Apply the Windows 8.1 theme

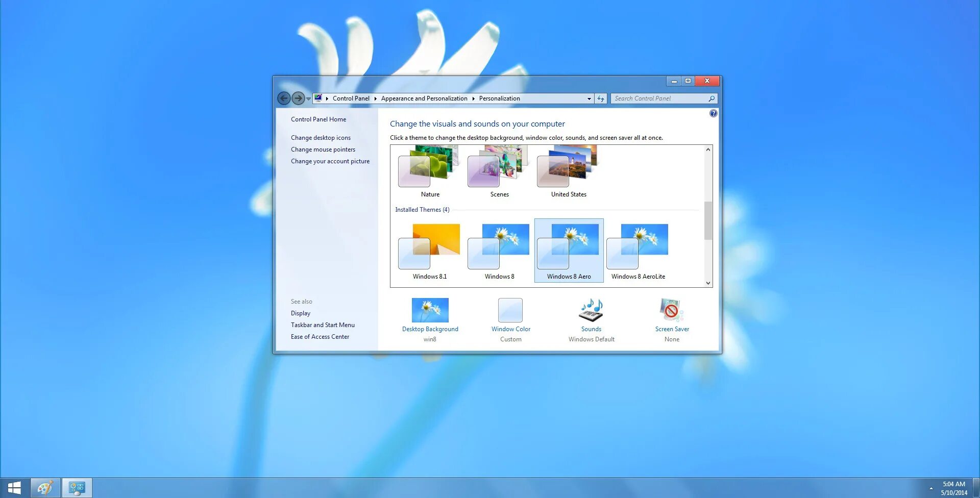[430, 251]
